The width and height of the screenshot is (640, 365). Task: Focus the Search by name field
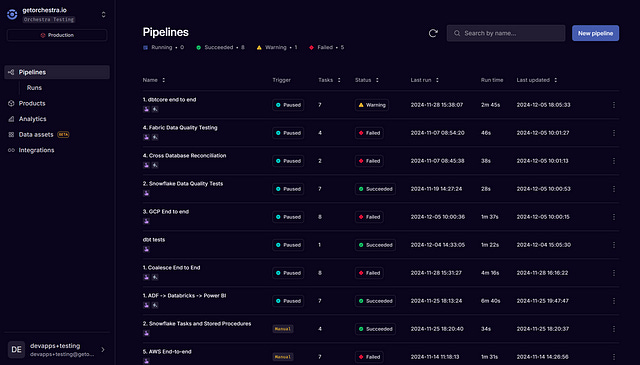(x=506, y=33)
